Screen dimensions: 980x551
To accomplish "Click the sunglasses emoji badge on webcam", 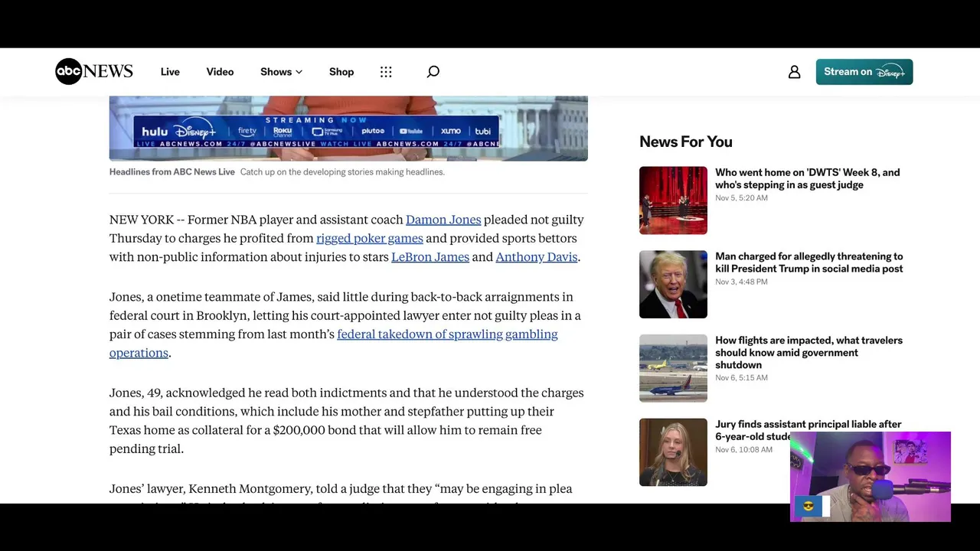I will (x=808, y=507).
